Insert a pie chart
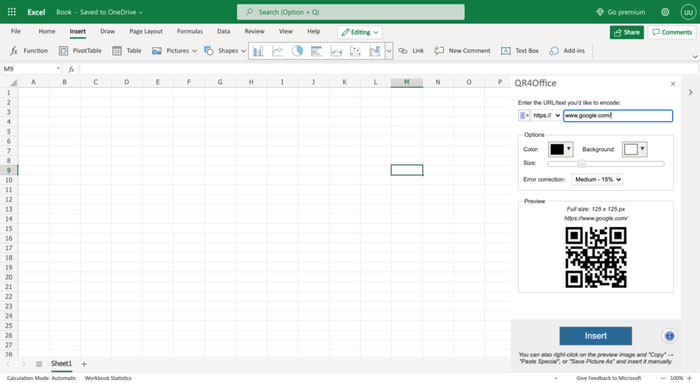This screenshot has height=383, width=700. [x=297, y=51]
